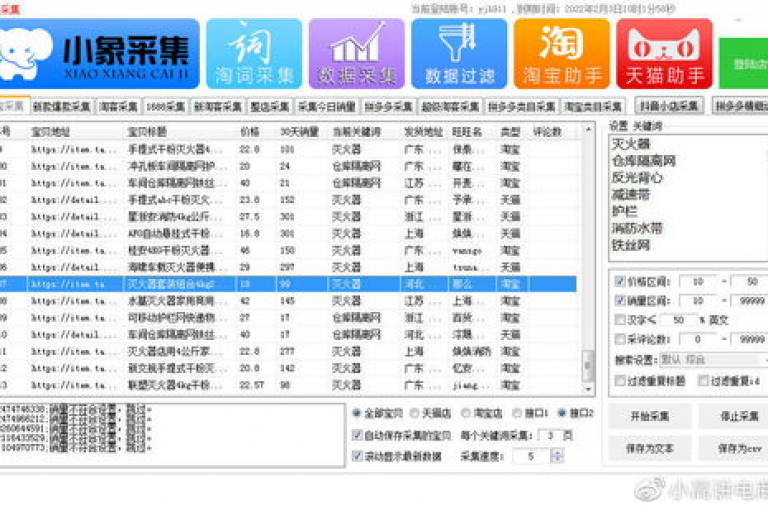Click the 保存为文本 button
This screenshot has width=768, height=510.
click(x=649, y=448)
